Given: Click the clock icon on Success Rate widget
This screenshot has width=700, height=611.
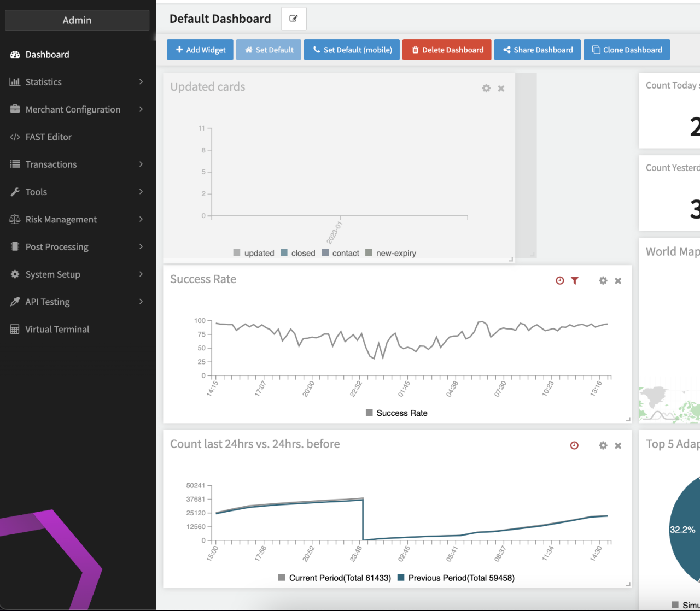Looking at the screenshot, I should [x=559, y=281].
